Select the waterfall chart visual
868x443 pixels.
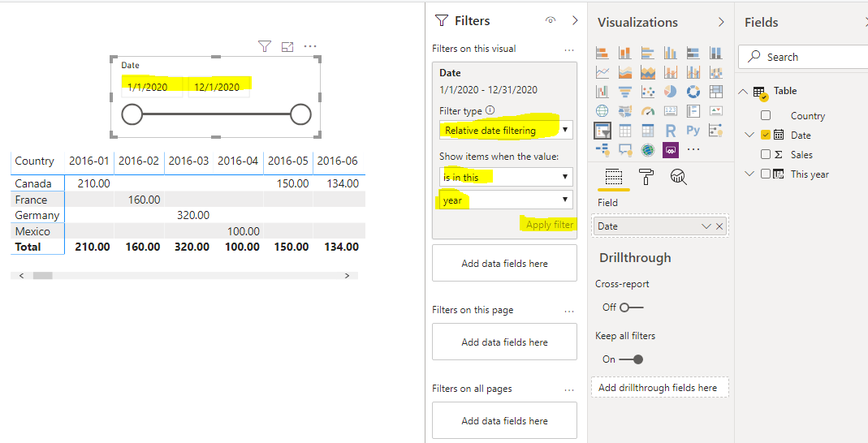click(x=602, y=91)
